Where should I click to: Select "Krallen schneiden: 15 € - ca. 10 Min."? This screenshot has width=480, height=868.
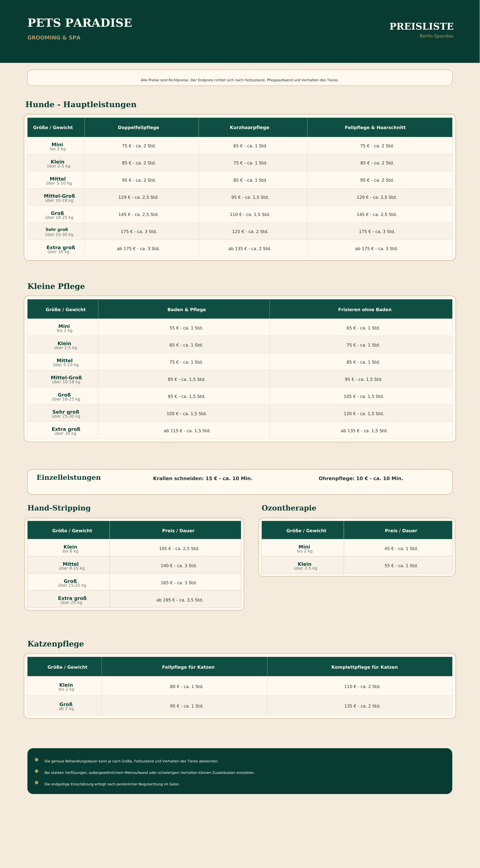tap(203, 478)
